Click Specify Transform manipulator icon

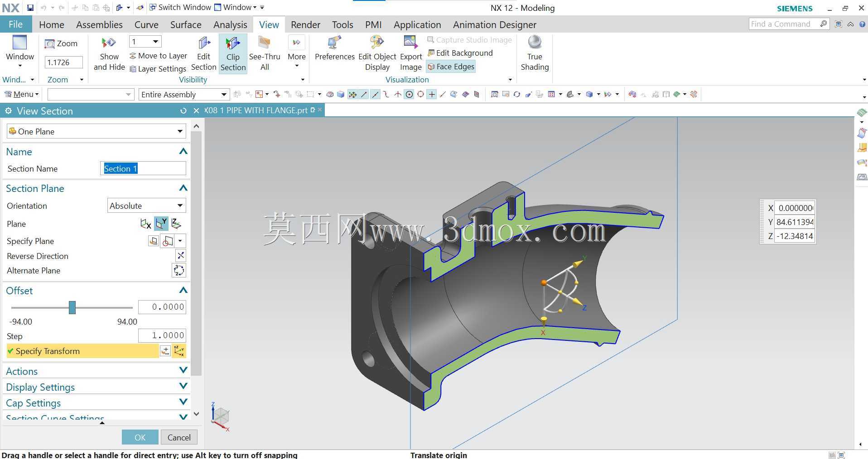[x=179, y=351]
